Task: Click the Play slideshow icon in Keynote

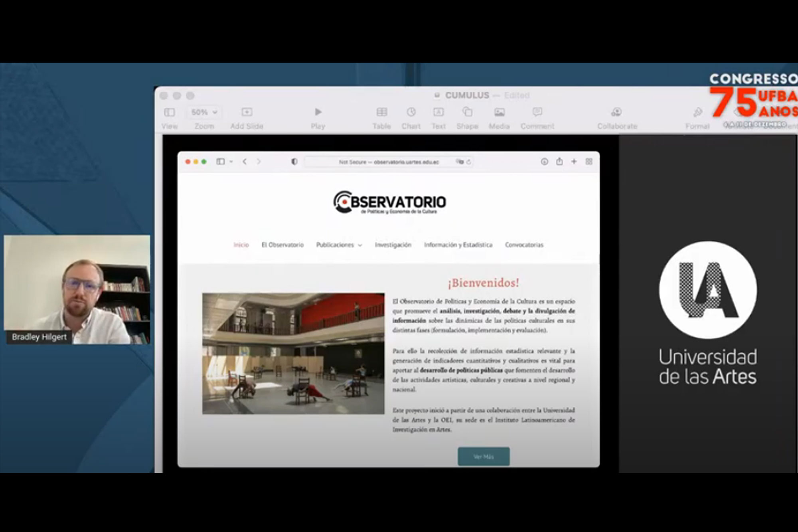Action: (x=318, y=112)
